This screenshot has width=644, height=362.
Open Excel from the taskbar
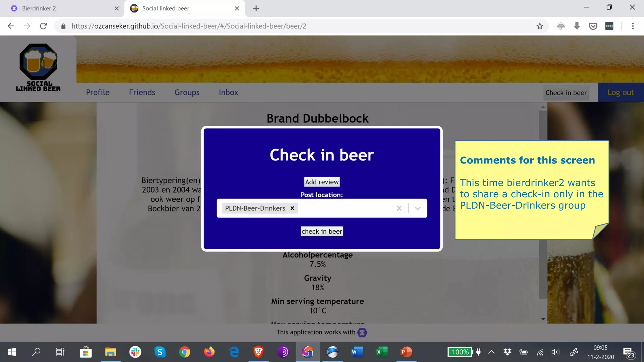pos(382,352)
